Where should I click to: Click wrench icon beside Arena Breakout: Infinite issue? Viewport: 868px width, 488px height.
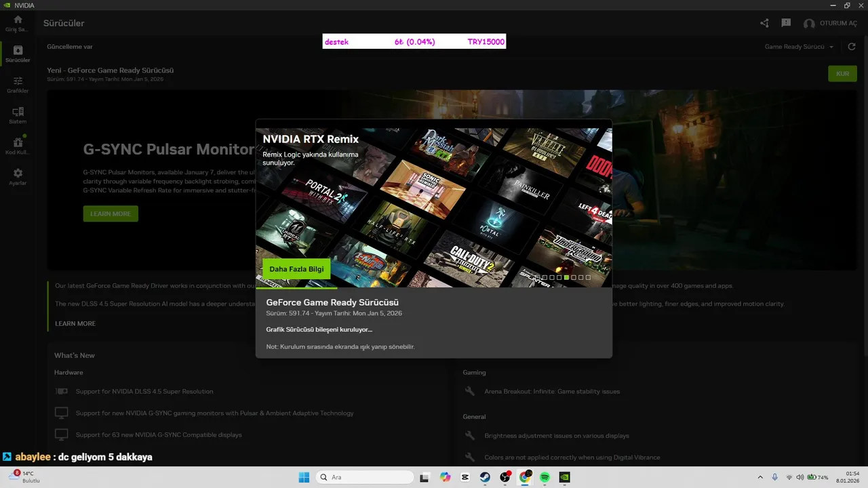point(470,391)
